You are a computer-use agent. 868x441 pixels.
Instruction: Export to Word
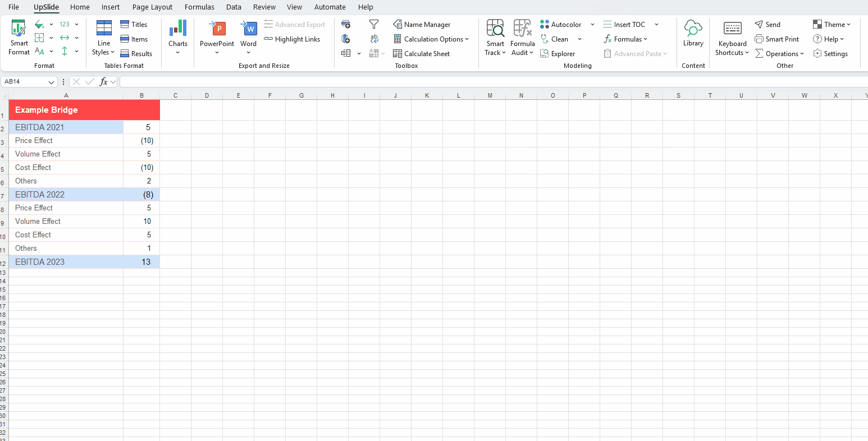tap(249, 37)
